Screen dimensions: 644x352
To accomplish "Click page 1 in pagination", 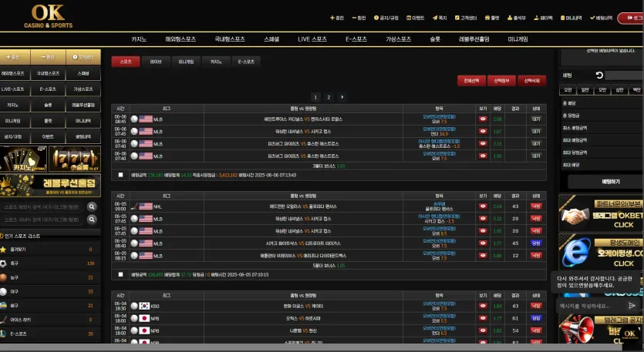I will 315,97.
